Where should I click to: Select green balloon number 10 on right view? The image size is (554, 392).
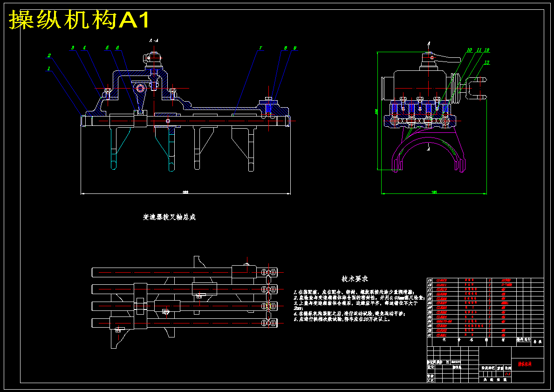click(470, 50)
